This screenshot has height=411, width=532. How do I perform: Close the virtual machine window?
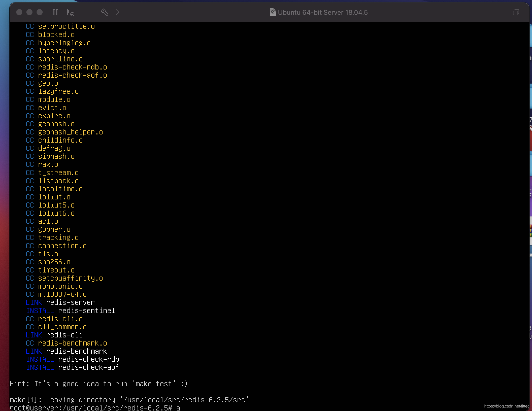pos(19,12)
